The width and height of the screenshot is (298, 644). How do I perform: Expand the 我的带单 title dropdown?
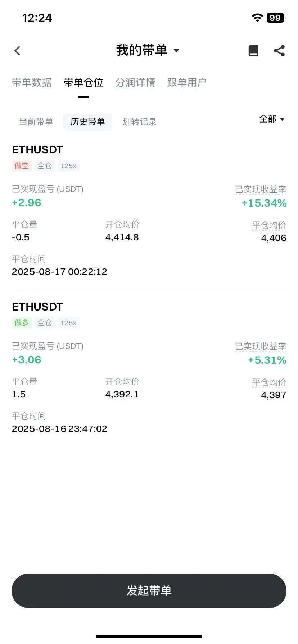tap(148, 50)
